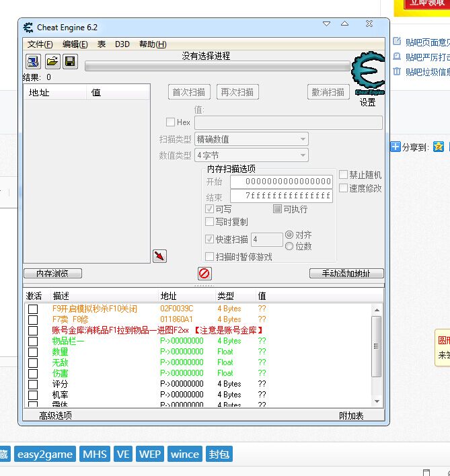Image resolution: width=450 pixels, height=476 pixels.
Task: Click the address list scrollbar thumb
Action: coord(377,346)
